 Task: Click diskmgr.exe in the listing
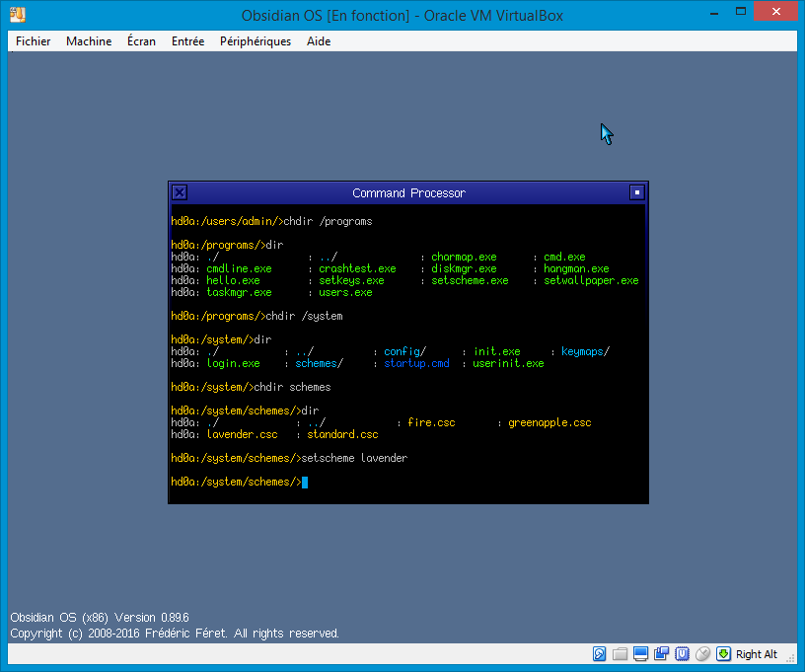[464, 268]
